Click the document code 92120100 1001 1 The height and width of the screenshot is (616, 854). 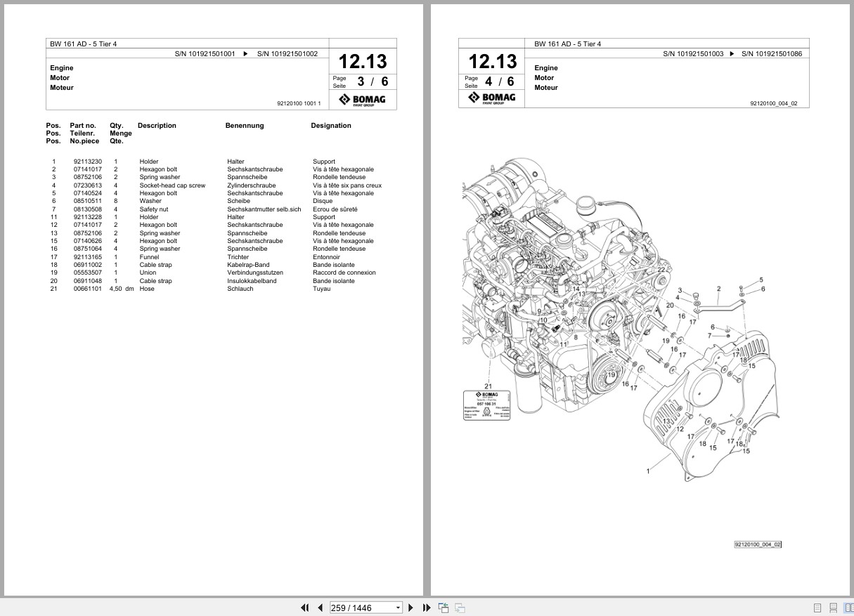tap(299, 103)
